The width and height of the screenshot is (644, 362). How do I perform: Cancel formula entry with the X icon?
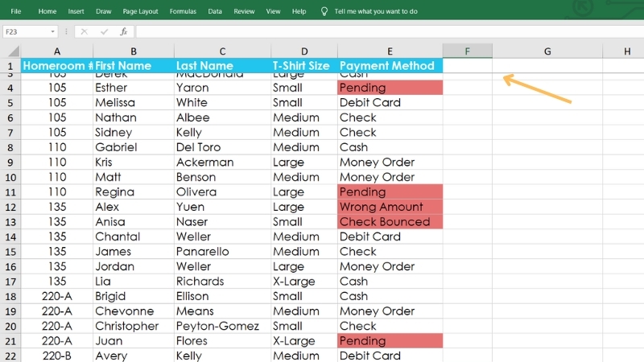point(85,31)
